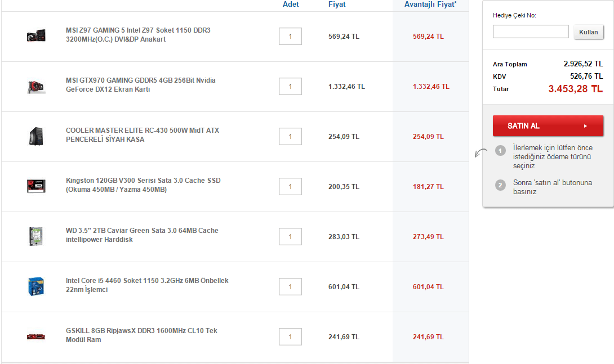Edit quantity field for GSKILL 8GB RAM
The width and height of the screenshot is (614, 364).
(290, 336)
